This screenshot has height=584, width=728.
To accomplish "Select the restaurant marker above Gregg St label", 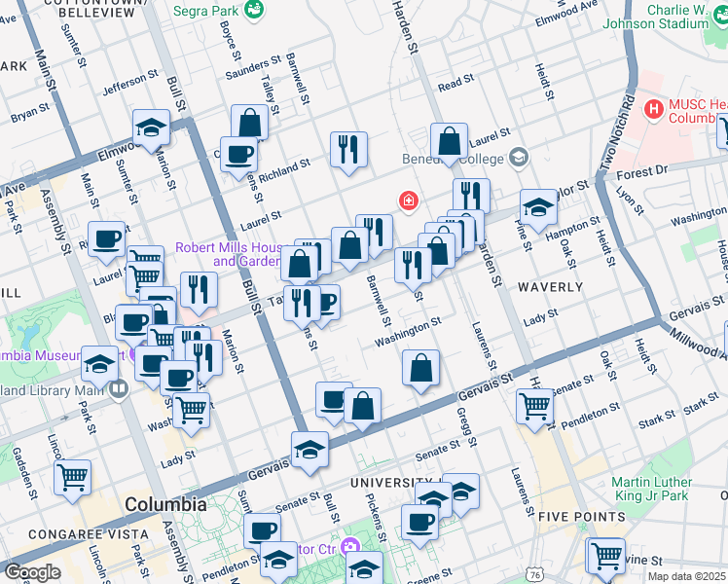I will pyautogui.click(x=414, y=267).
